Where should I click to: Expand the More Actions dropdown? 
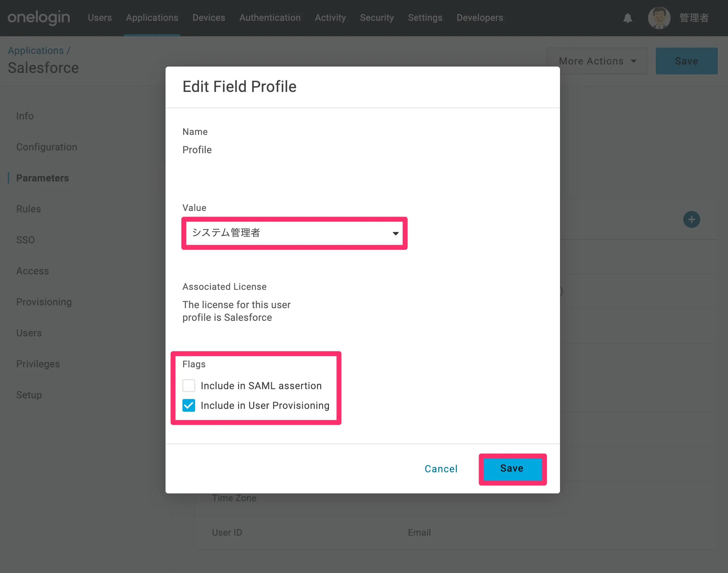(597, 61)
